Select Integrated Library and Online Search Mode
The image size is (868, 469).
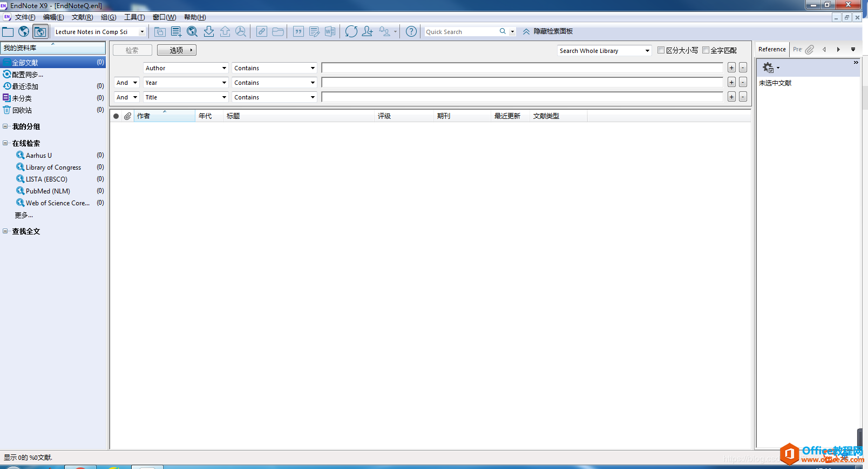click(40, 32)
